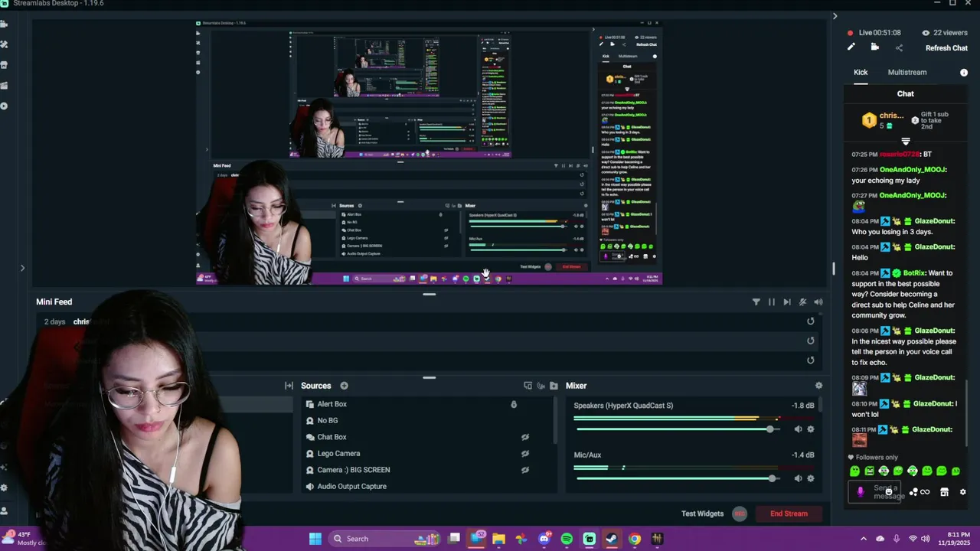Open chat settings gear
Viewport: 980px width, 551px height.
pos(963,492)
